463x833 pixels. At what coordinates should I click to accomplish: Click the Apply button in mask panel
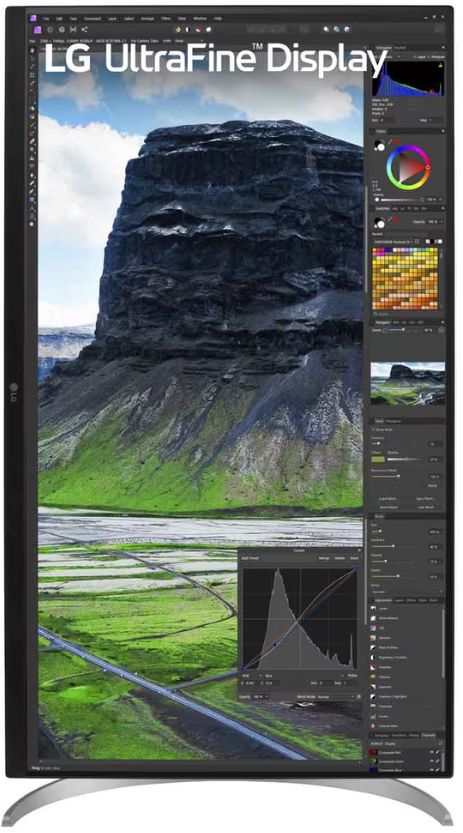click(433, 486)
